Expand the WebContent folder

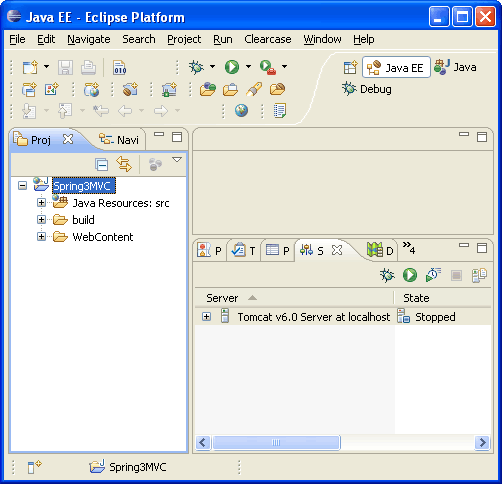(x=41, y=237)
